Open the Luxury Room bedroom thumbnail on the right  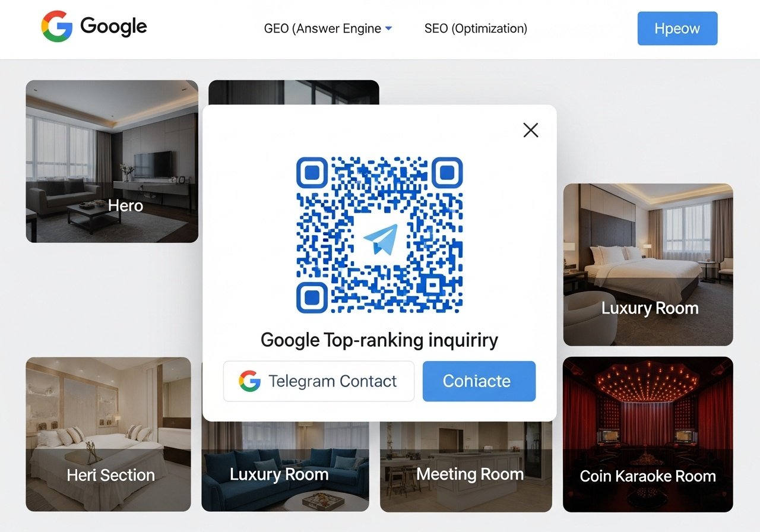(x=648, y=265)
